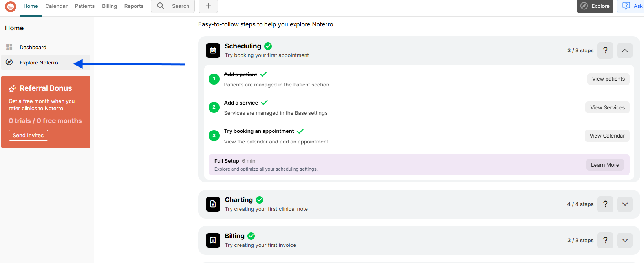Image resolution: width=644 pixels, height=263 pixels.
Task: Click the Scheduling green completion checkmark
Action: click(268, 46)
